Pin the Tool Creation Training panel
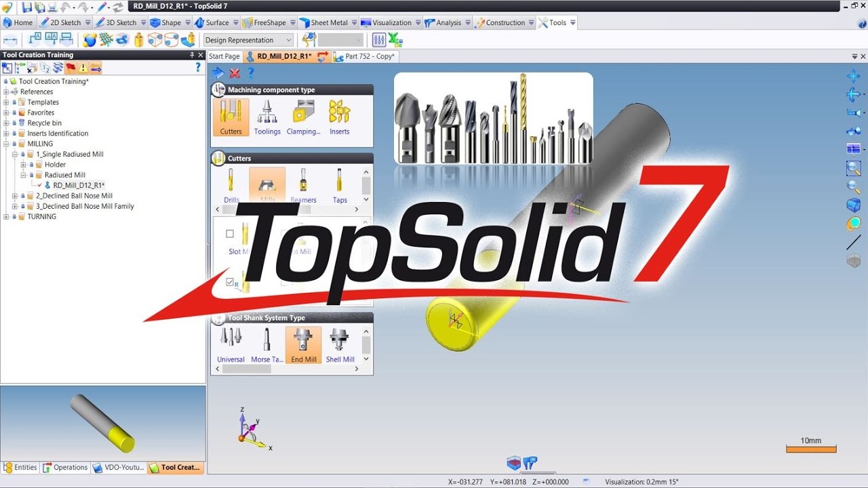 192,55
